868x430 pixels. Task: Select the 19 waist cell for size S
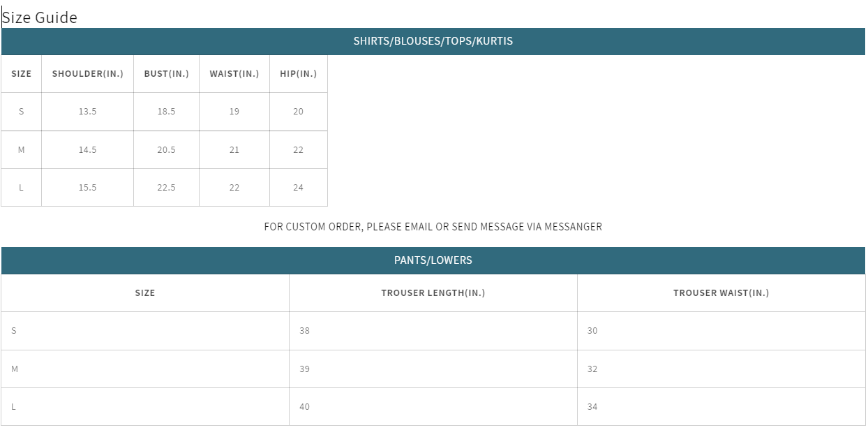click(x=234, y=112)
